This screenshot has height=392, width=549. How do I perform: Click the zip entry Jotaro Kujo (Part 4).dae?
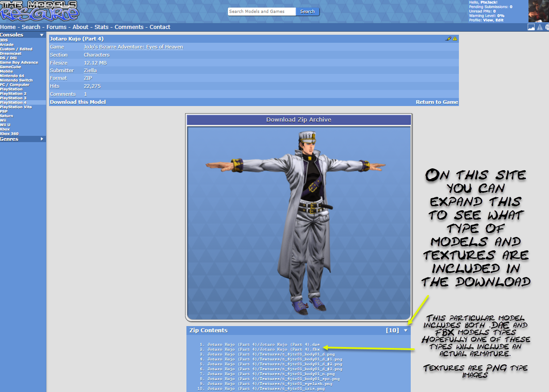click(264, 344)
